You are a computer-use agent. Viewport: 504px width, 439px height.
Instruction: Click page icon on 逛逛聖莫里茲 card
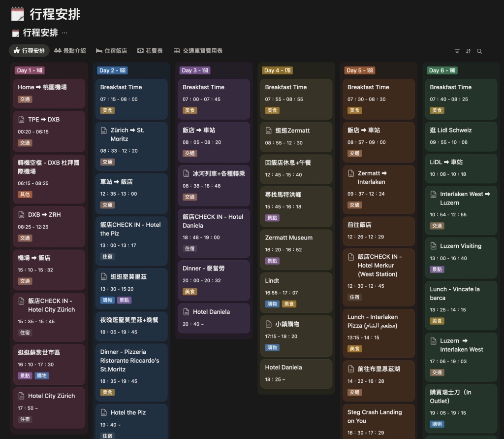click(x=104, y=277)
